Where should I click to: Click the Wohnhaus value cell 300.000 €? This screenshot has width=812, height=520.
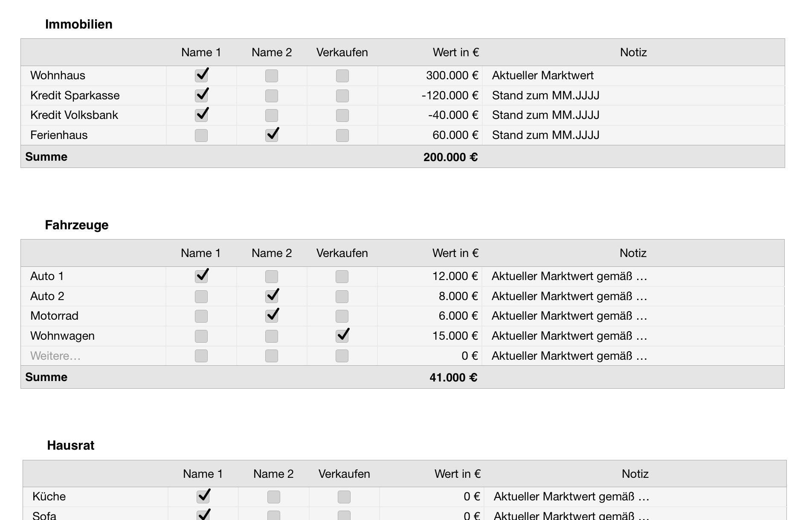[x=452, y=75]
